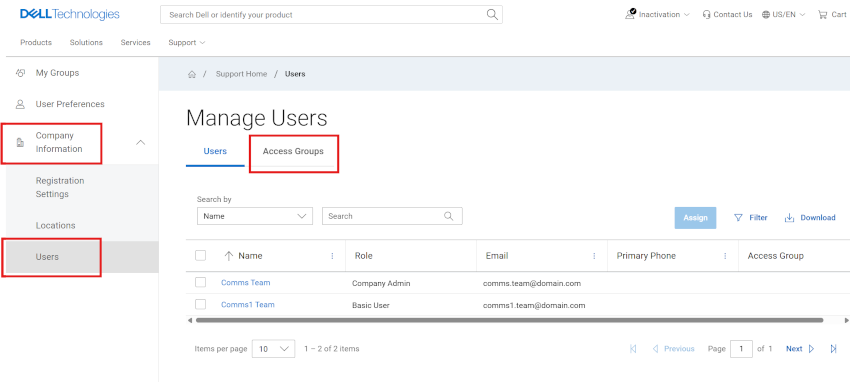Screen dimensions: 850x382
Task: Open the Comms1 Team user link
Action: tap(248, 305)
